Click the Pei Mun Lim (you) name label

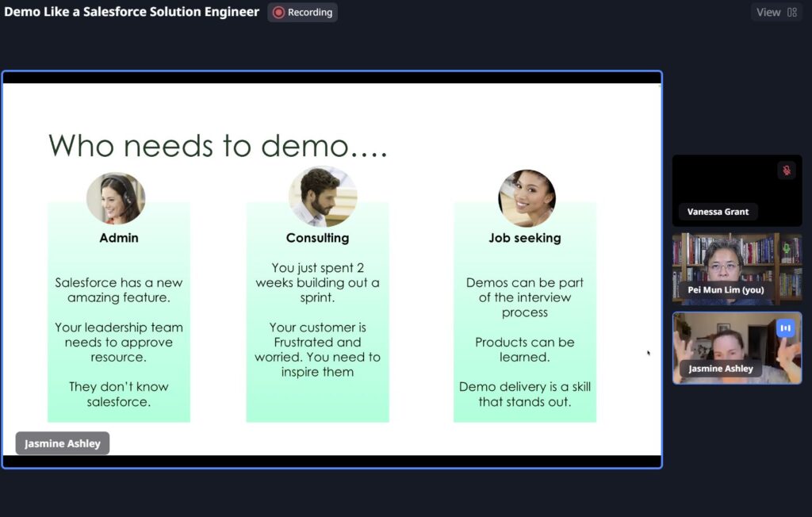[x=726, y=290]
